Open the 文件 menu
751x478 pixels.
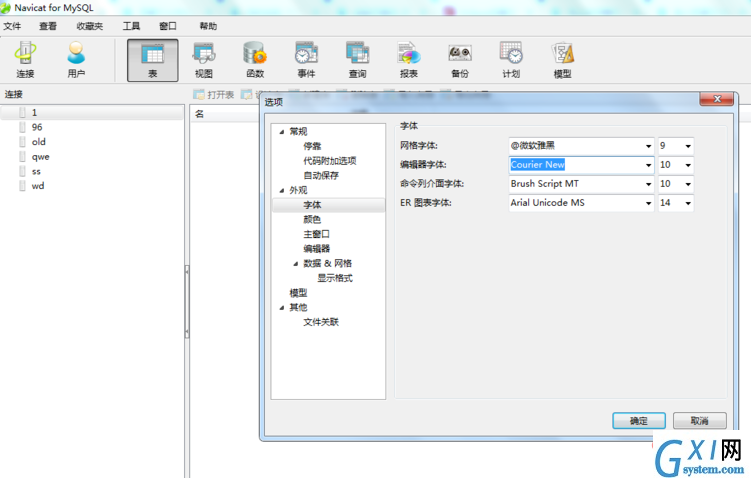click(x=12, y=26)
